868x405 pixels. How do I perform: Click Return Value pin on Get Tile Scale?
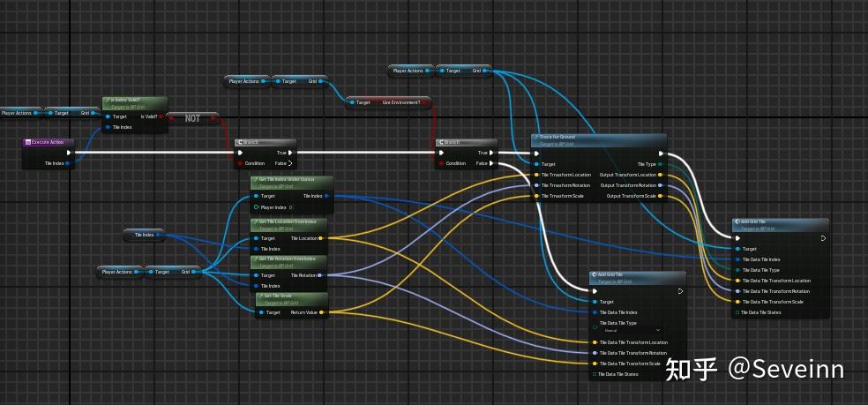322,312
